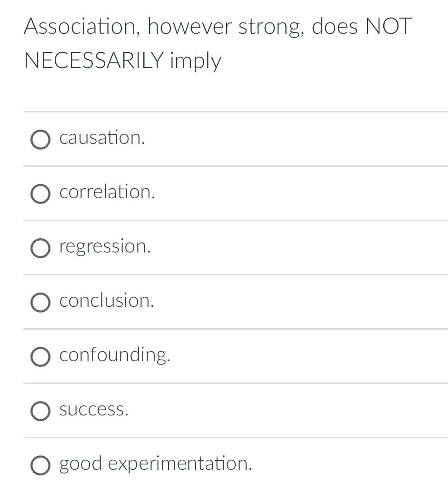The width and height of the screenshot is (448, 485).
Task: Click the 'conclusion.' answer text
Action: (106, 301)
